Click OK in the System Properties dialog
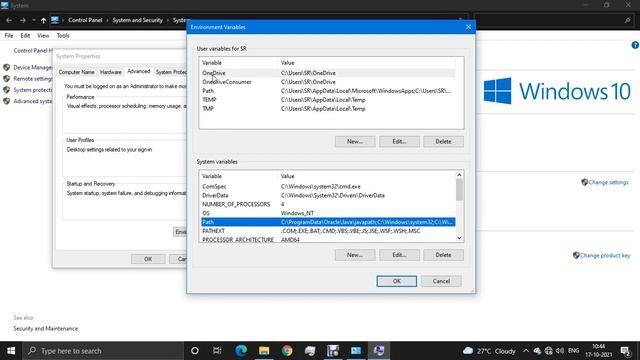640x360 pixels. point(148,259)
